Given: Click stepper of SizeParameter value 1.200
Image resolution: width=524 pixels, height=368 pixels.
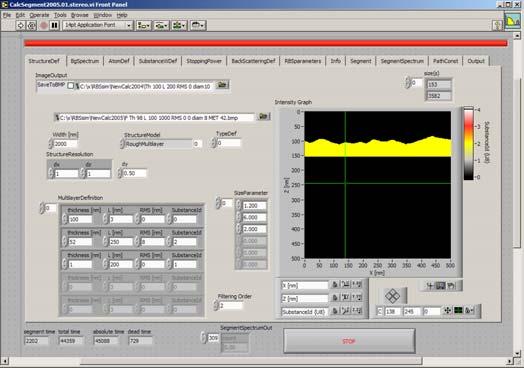Looking at the screenshot, I should coord(238,206).
